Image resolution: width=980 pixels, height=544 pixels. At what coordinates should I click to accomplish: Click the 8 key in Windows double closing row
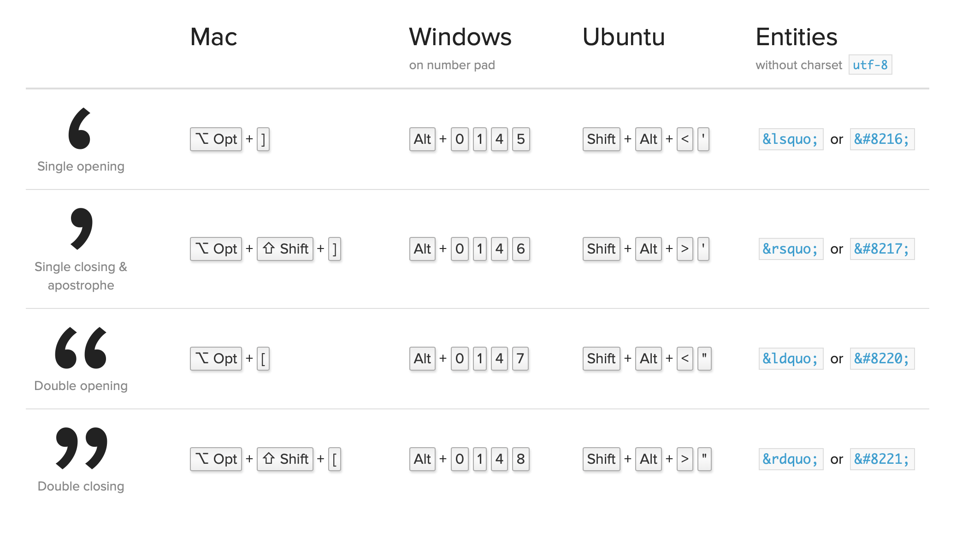click(x=521, y=459)
